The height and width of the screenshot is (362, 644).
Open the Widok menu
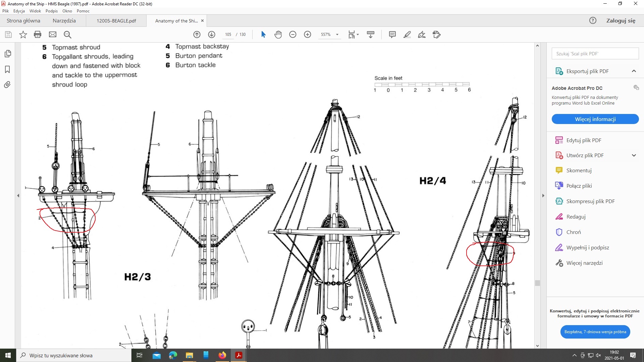coord(35,11)
